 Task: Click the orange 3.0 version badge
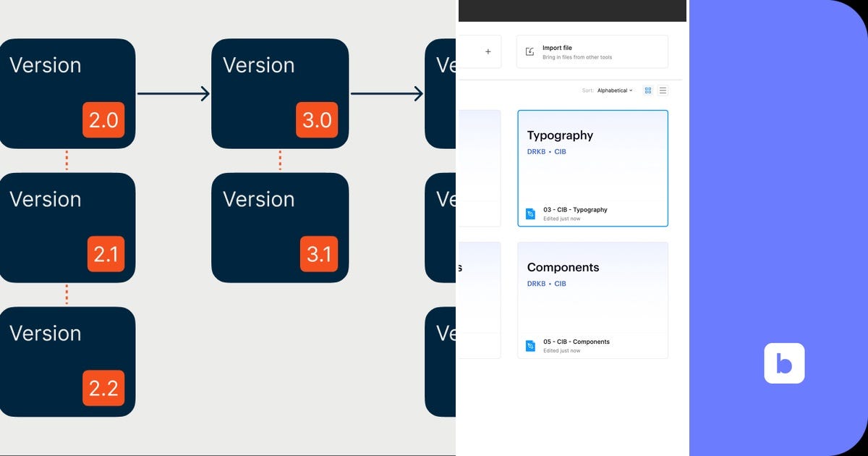318,120
